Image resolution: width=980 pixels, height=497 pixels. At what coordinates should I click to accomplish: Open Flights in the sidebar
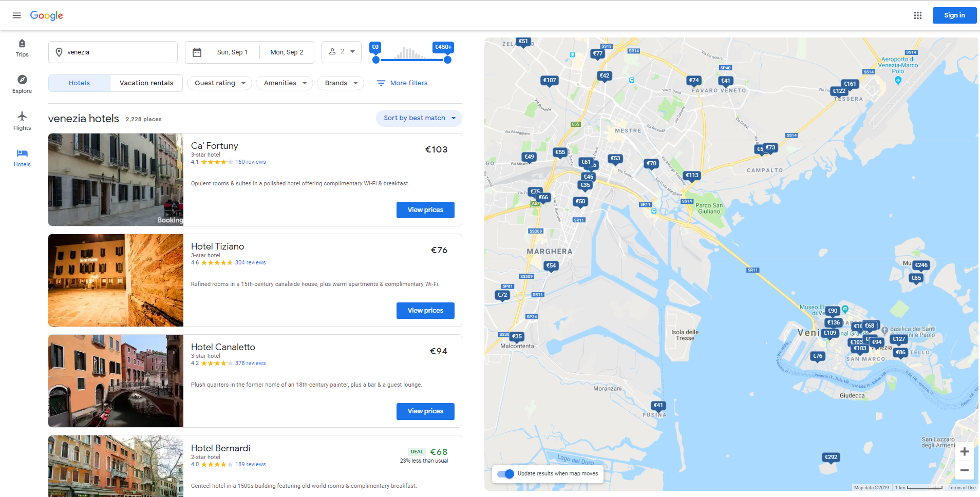pyautogui.click(x=22, y=121)
